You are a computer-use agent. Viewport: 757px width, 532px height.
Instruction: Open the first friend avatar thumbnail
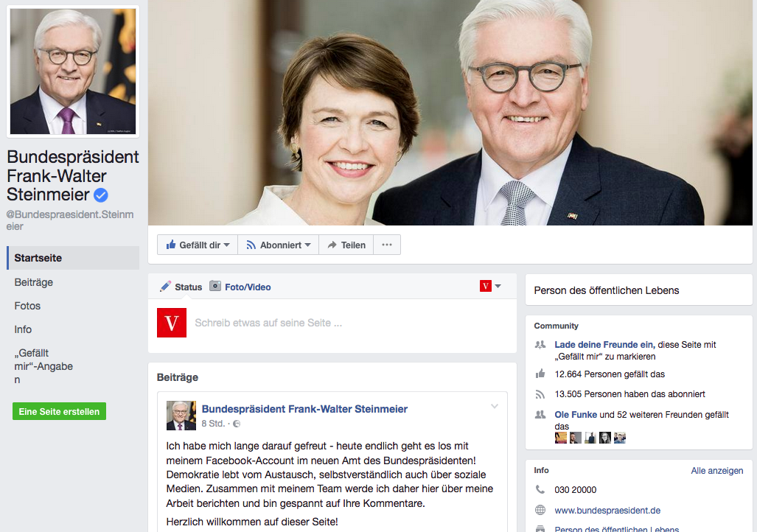560,438
